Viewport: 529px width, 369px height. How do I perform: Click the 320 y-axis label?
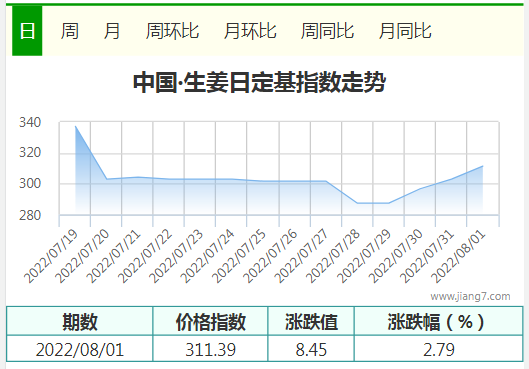pos(30,152)
